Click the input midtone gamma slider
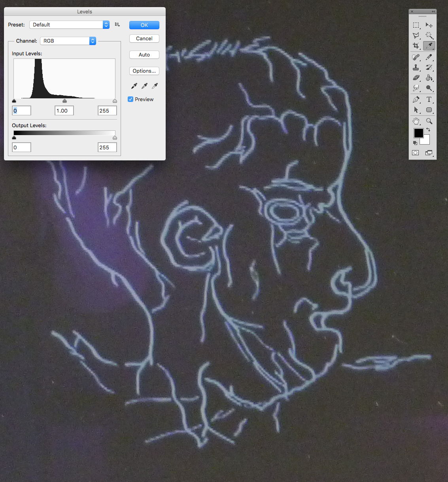448x482 pixels. [x=64, y=101]
